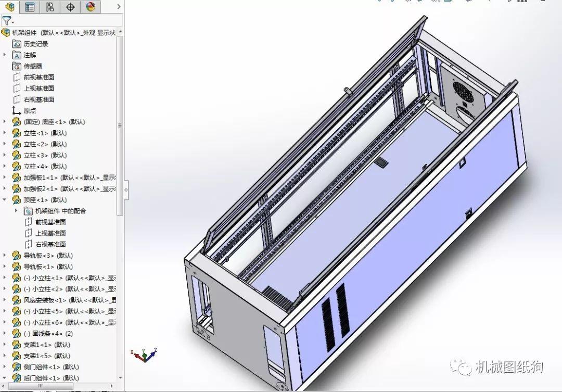Image resolution: width=562 pixels, height=392 pixels.
Task: Click the 传感器 sensors icon in the tree
Action: 16,66
